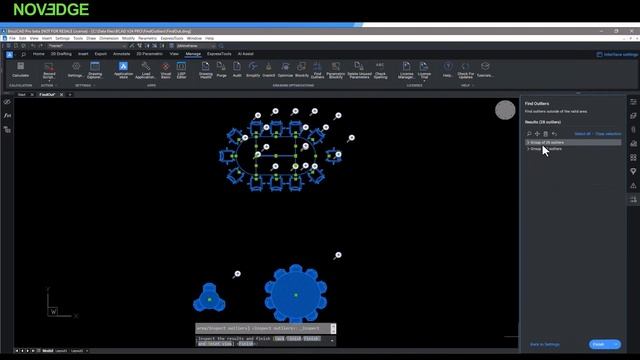Click the Clear selection link
This screenshot has width=640, height=360.
(608, 134)
